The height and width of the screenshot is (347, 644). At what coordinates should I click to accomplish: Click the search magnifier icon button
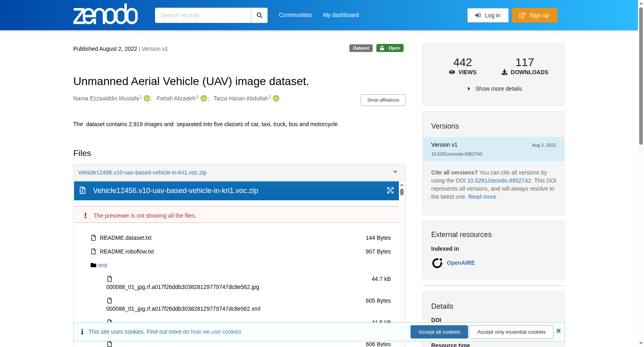click(259, 15)
